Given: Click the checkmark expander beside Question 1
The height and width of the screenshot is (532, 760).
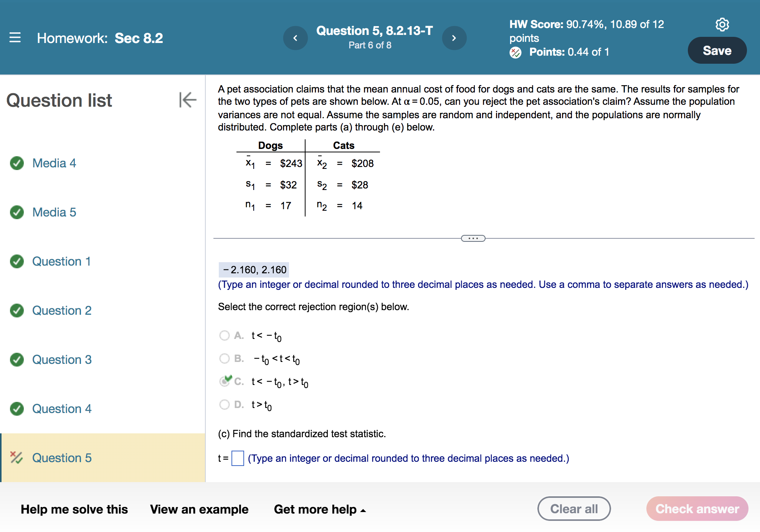Looking at the screenshot, I should [x=17, y=261].
